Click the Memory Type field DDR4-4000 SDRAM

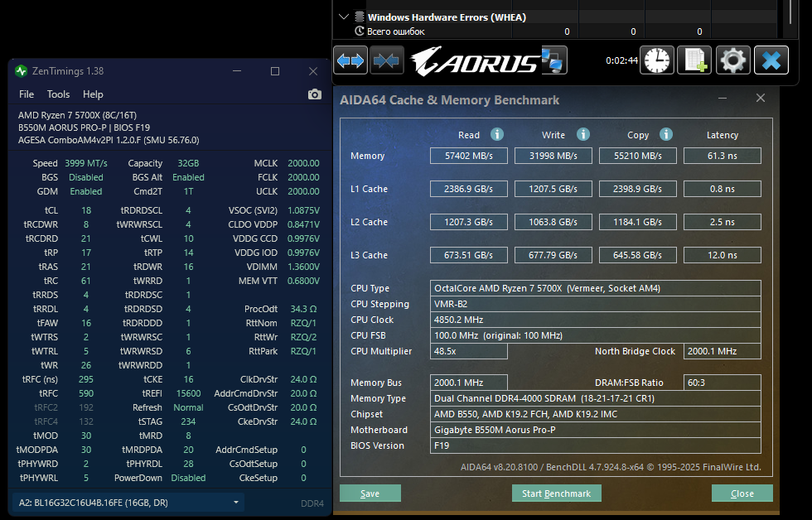tap(596, 398)
